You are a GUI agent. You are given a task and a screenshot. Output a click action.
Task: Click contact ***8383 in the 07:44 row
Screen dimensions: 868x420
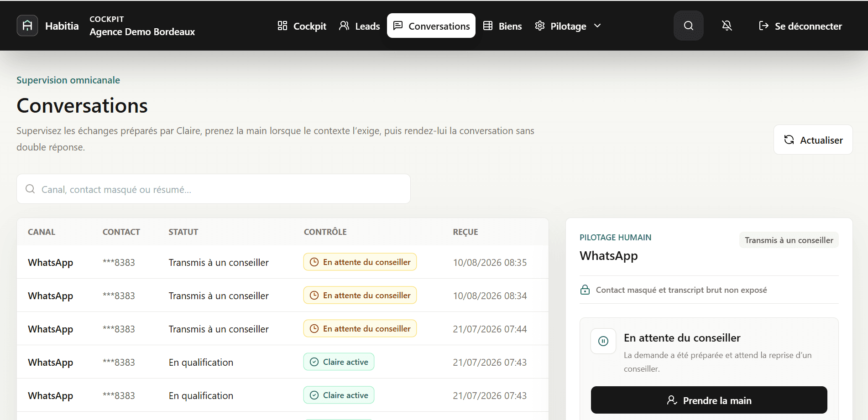coord(119,329)
